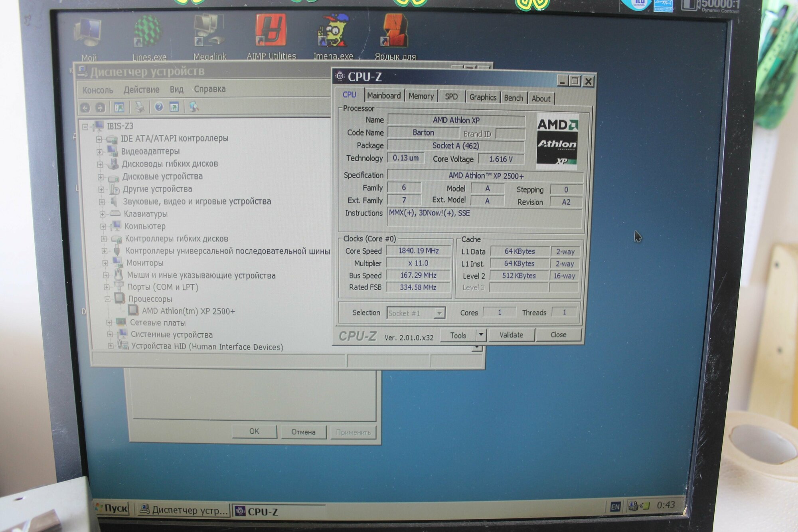Collapse the Процессоры tree node
The width and height of the screenshot is (798, 532).
107,299
